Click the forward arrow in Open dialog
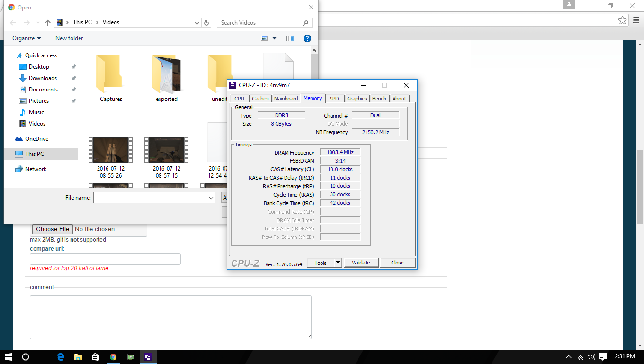 tap(27, 23)
